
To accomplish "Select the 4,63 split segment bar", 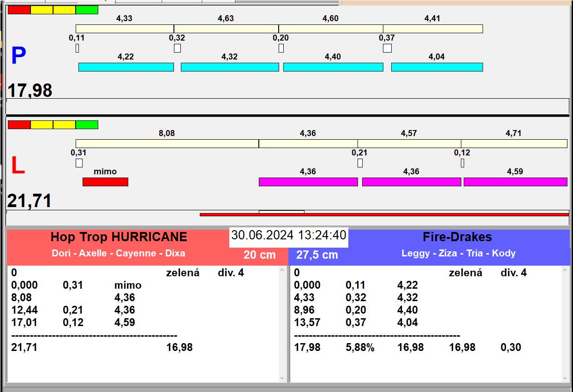I will point(226,29).
